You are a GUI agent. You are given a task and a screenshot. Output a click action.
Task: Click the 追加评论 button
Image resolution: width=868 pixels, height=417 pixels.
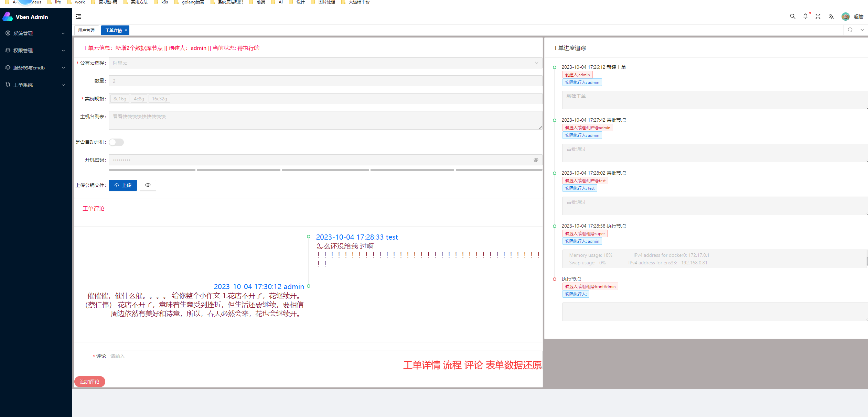pos(90,382)
